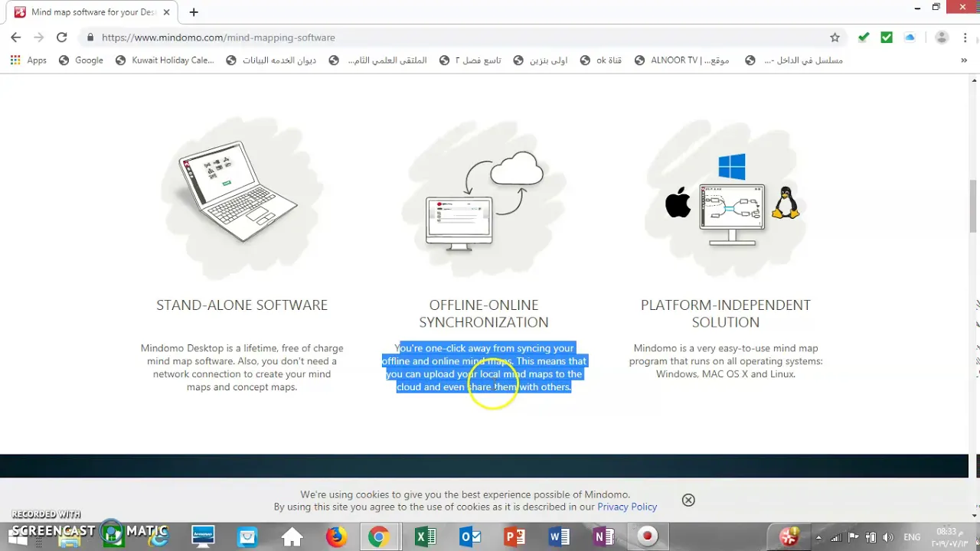
Task: Open the تاسع فصل ٢ bookmark
Action: pyautogui.click(x=470, y=60)
